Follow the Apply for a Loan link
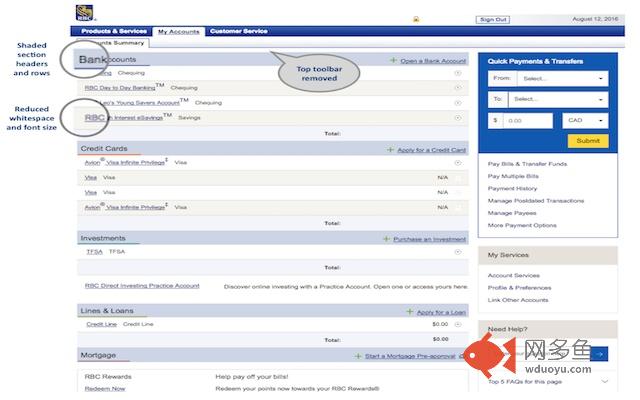Viewport: 640px width, 400px height. point(441,312)
